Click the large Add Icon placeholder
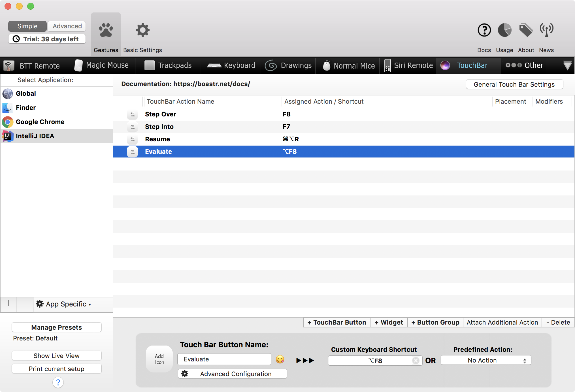Screen dimensions: 575x392 click(159, 359)
